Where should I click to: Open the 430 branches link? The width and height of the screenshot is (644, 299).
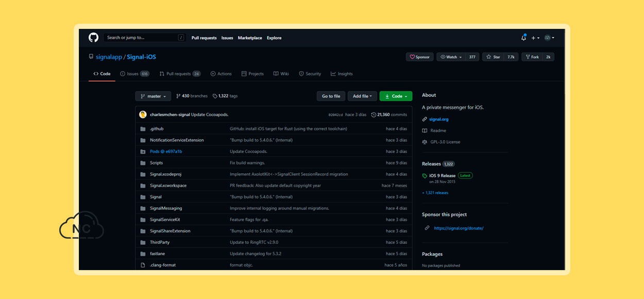[192, 96]
